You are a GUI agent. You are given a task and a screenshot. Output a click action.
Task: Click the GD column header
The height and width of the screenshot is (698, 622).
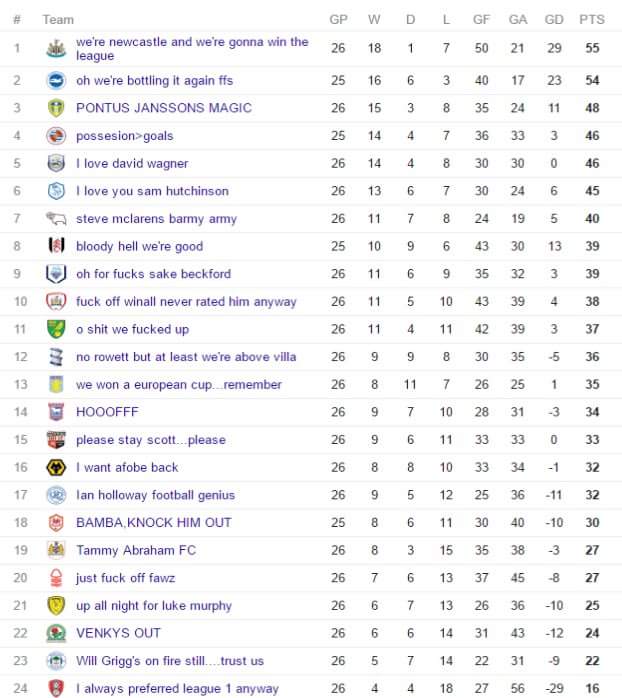(554, 19)
